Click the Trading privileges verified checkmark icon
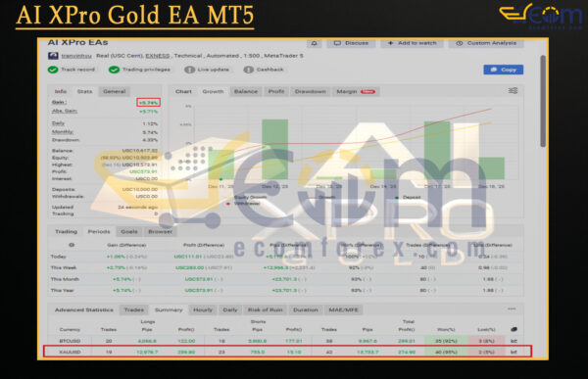 click(114, 70)
